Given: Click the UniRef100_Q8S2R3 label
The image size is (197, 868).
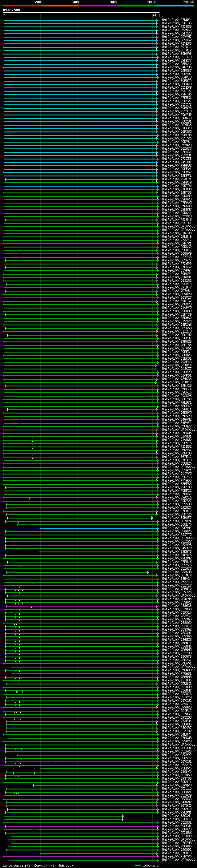Looking at the screenshot, I should coord(177,281).
